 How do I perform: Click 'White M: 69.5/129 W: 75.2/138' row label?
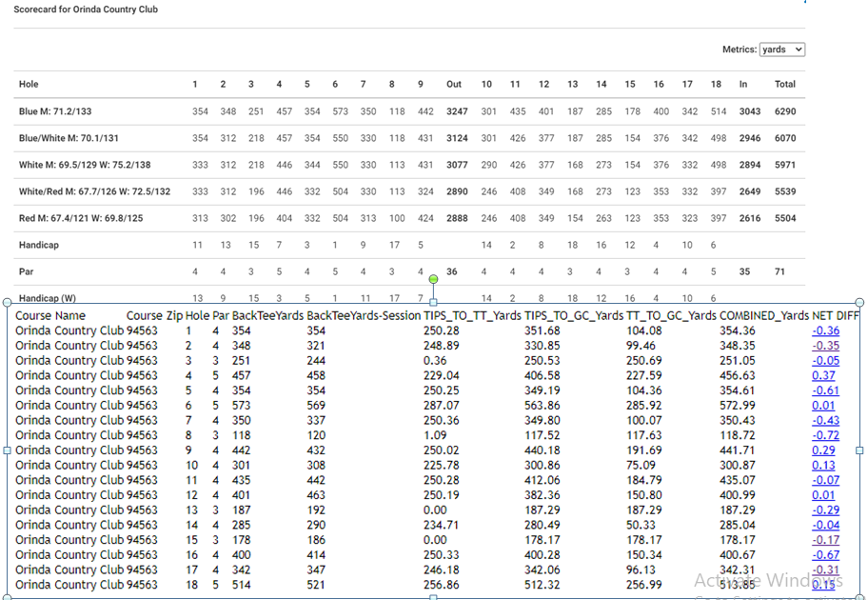(x=85, y=165)
